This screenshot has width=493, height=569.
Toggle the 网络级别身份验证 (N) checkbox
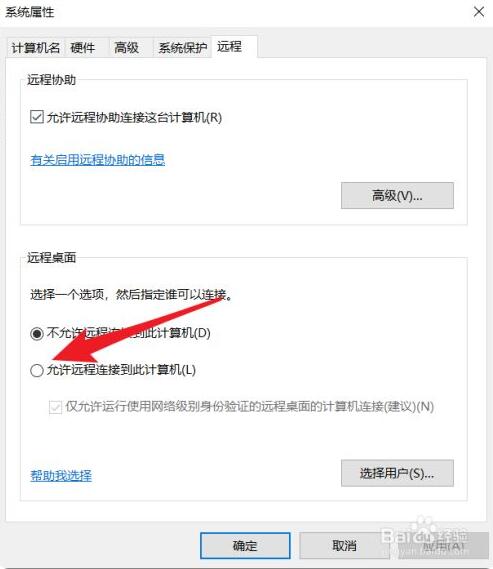pos(55,407)
